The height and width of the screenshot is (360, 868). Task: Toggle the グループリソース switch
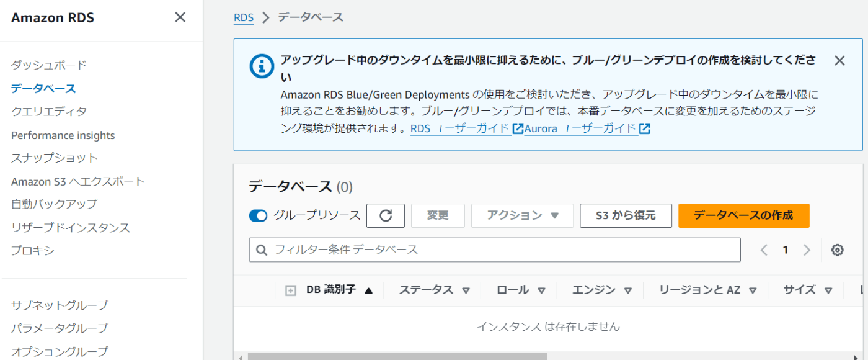(258, 215)
